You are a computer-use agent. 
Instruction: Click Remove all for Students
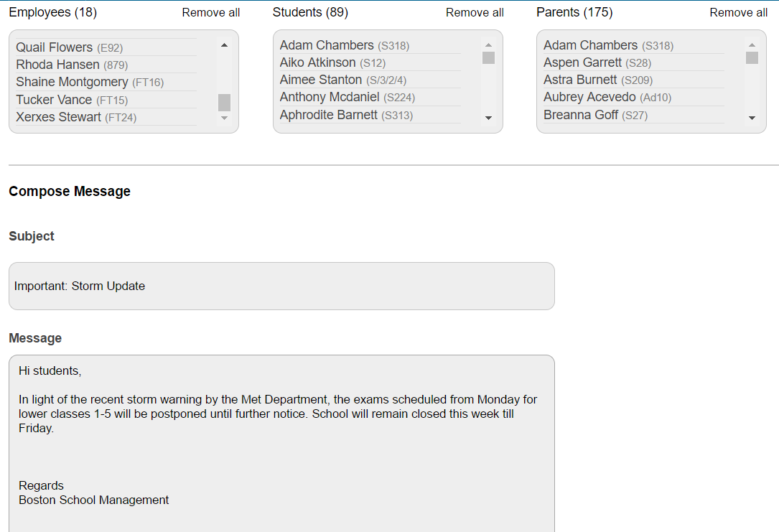coord(475,12)
